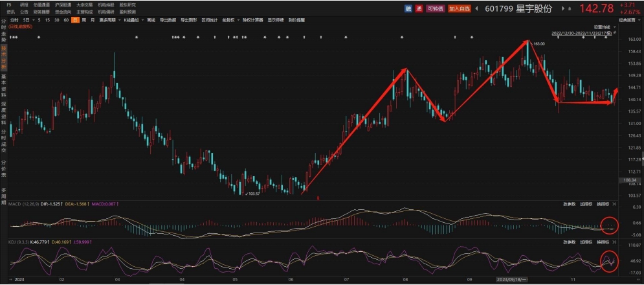
Task: Click the 融 margin trading badge
Action: pyautogui.click(x=408, y=8)
